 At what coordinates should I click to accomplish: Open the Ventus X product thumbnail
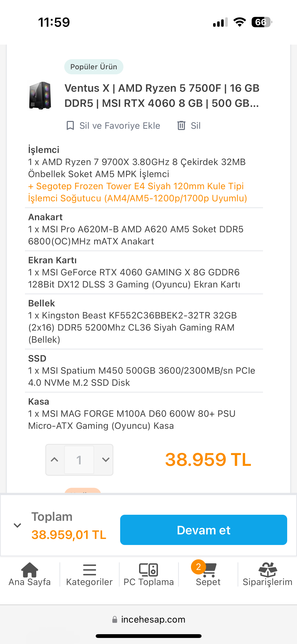[40, 95]
